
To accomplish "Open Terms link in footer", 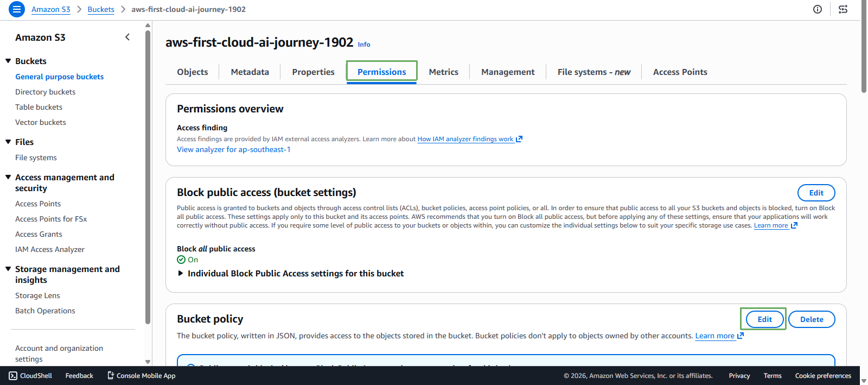I will pos(773,376).
